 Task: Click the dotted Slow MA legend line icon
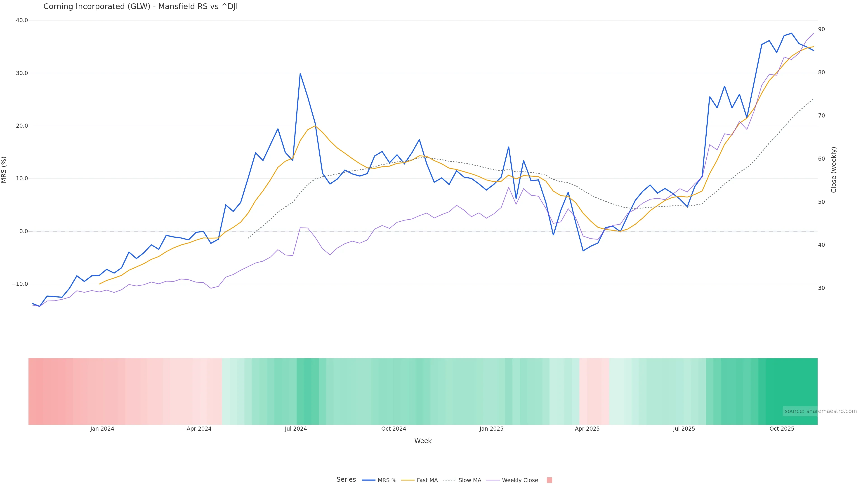tap(449, 480)
